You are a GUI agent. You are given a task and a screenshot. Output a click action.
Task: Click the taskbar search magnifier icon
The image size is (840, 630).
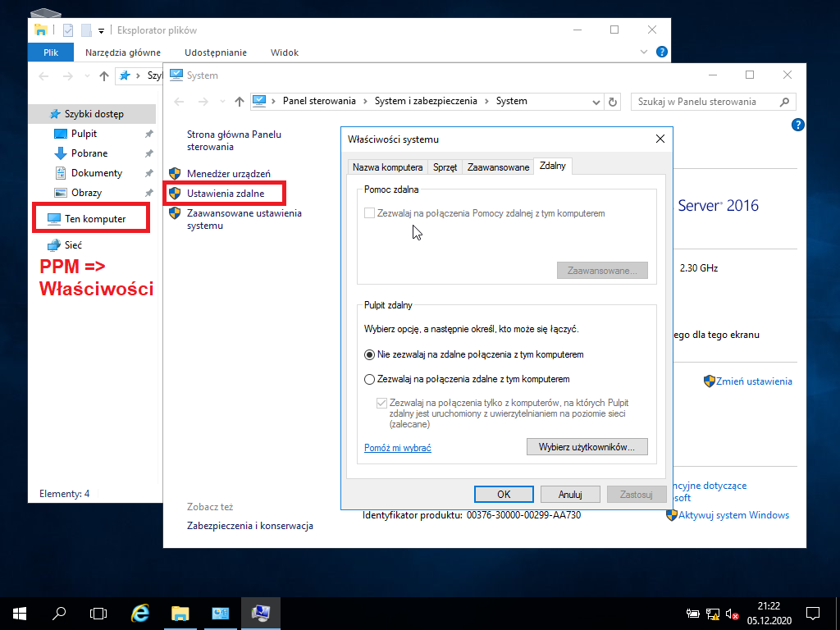point(59,614)
